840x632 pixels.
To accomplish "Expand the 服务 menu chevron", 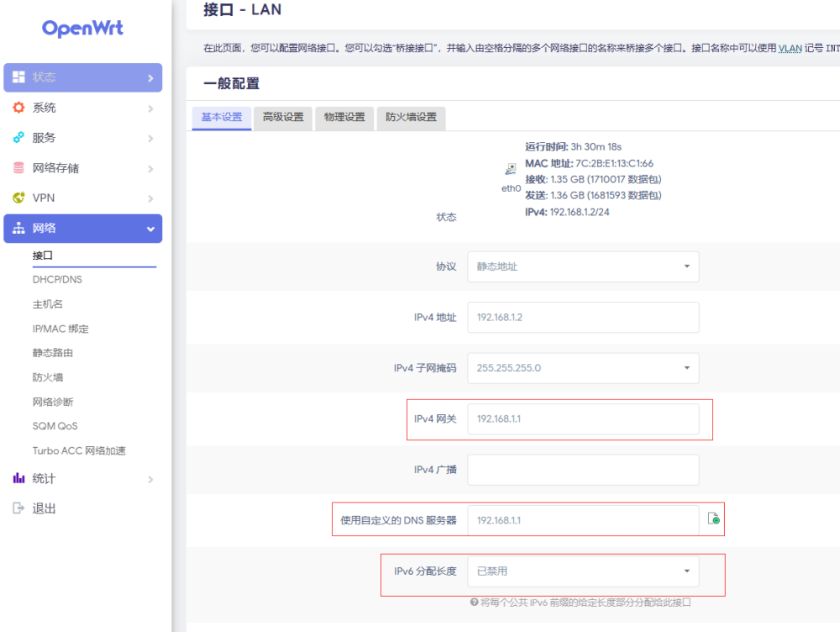I will click(150, 139).
